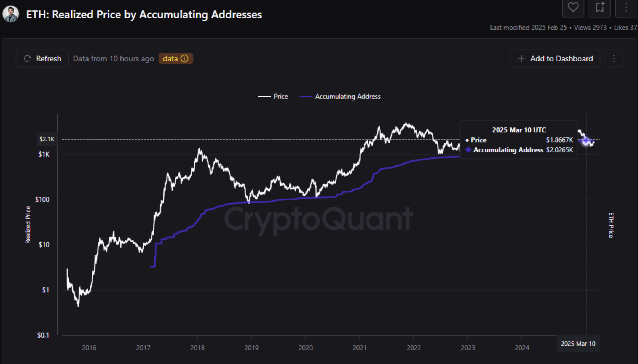The height and width of the screenshot is (364, 638).
Task: Open the data info badge
Action: tap(176, 58)
